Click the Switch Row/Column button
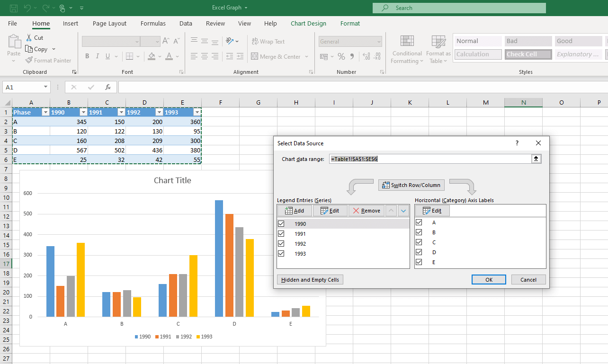The width and height of the screenshot is (608, 364). 411,185
